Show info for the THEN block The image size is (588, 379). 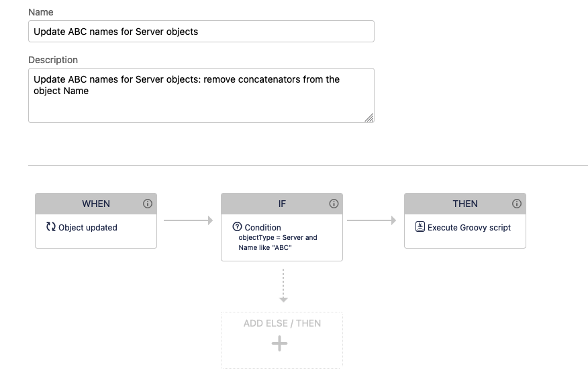coord(517,204)
